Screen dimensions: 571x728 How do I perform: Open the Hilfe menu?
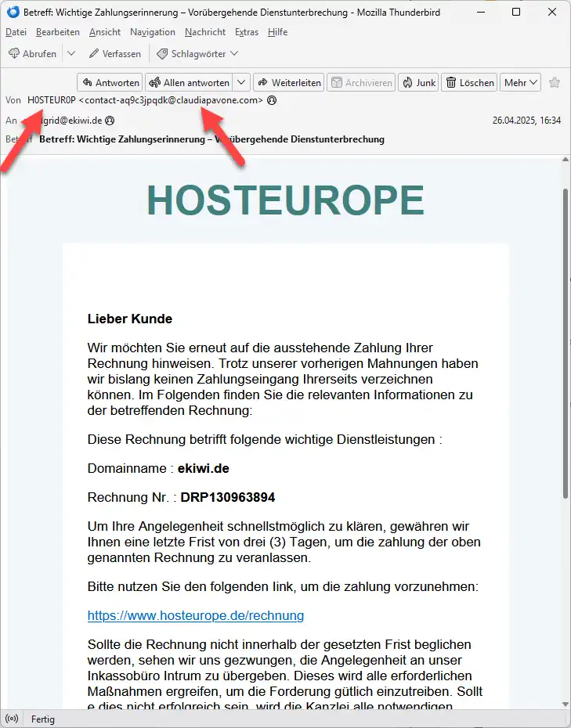(277, 32)
